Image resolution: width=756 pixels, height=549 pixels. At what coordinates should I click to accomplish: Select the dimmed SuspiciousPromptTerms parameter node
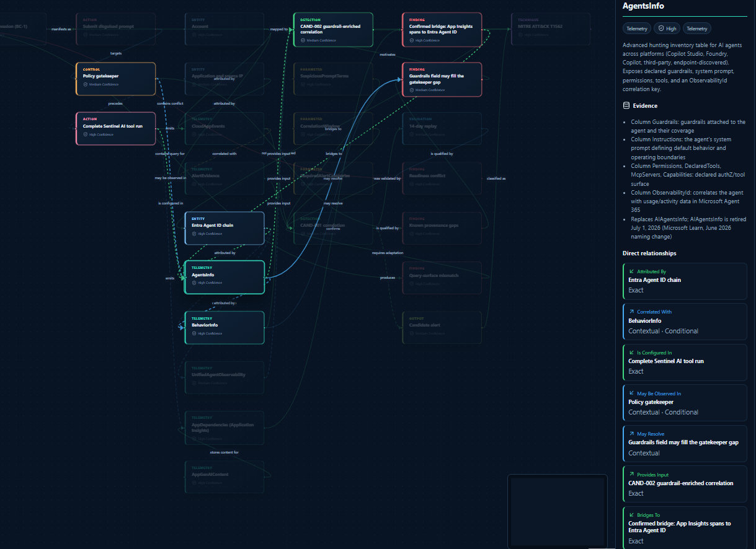coord(333,79)
